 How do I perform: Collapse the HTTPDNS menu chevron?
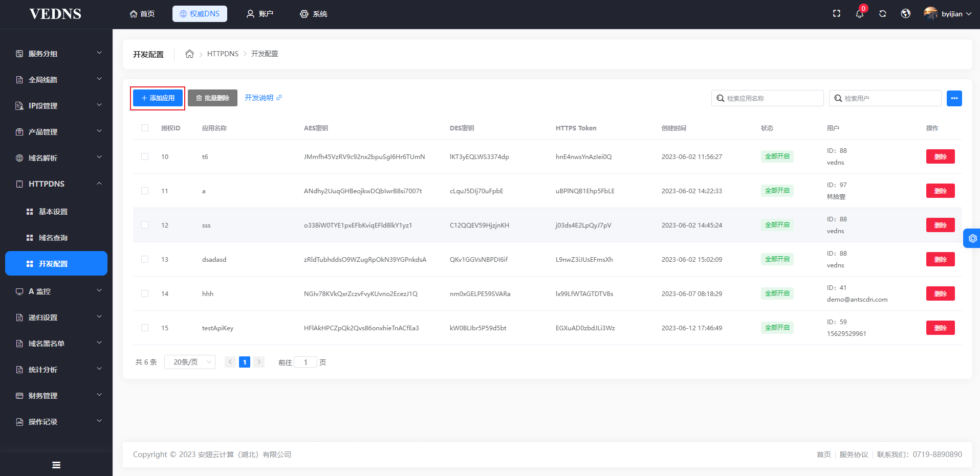pos(99,184)
